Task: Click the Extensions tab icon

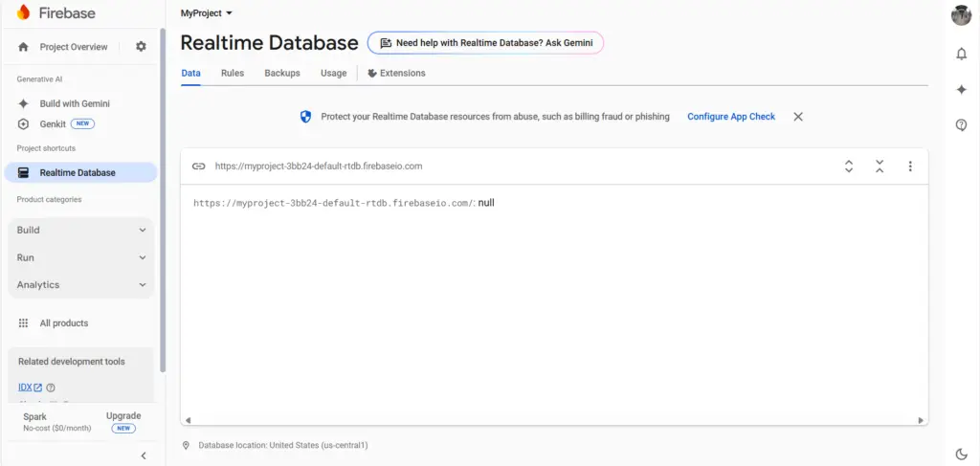Action: click(372, 73)
